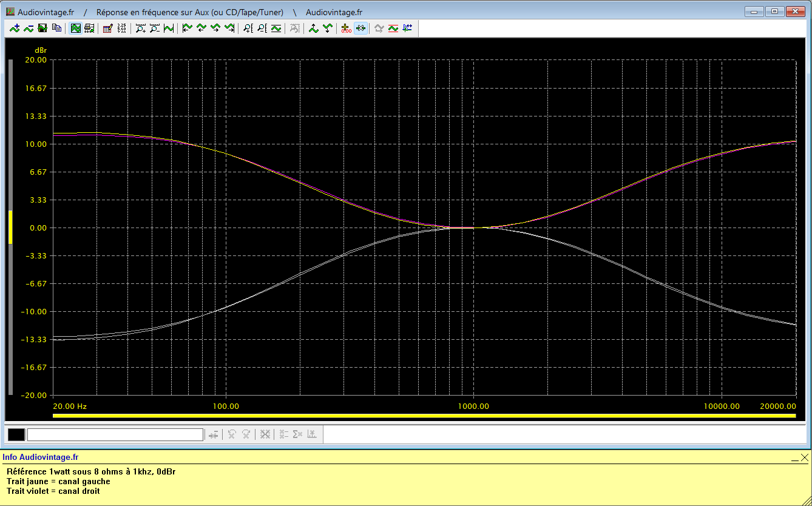This screenshot has height=506, width=812.
Task: Save the graph using the disk icon
Action: [x=42, y=28]
